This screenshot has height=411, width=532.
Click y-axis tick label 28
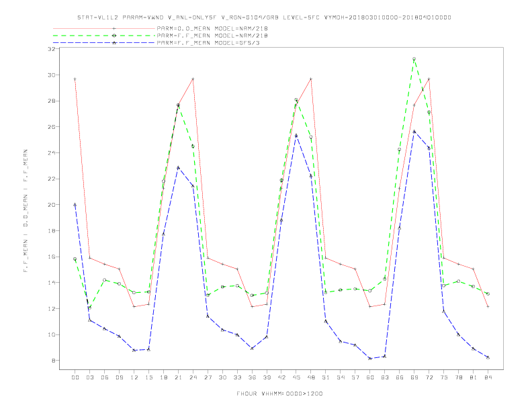click(52, 101)
